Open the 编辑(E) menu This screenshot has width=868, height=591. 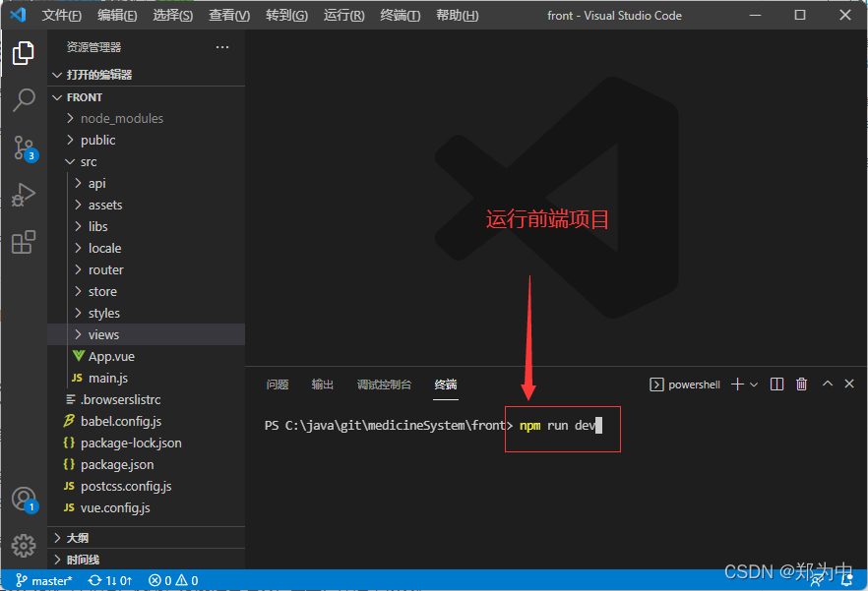(x=117, y=16)
